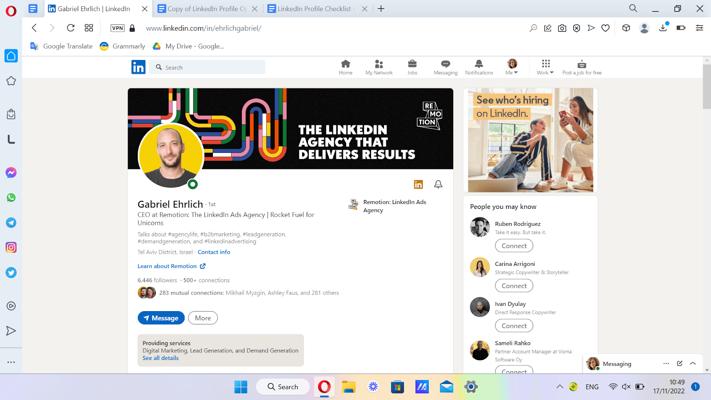Image resolution: width=711 pixels, height=400 pixels.
Task: Click the Message button on the profile
Action: click(x=161, y=318)
